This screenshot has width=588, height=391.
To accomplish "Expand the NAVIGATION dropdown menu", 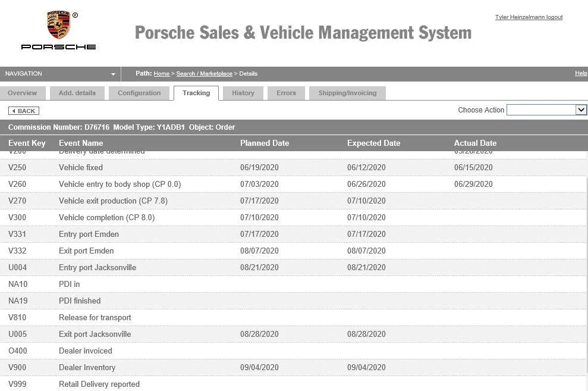I will (x=60, y=74).
